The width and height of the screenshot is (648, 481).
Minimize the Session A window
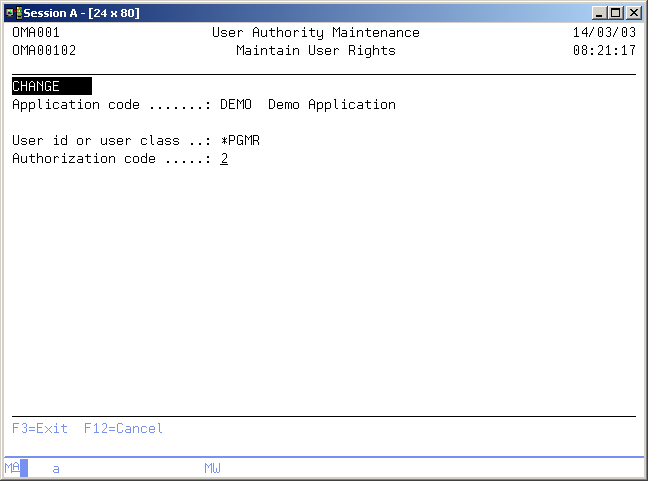click(600, 12)
